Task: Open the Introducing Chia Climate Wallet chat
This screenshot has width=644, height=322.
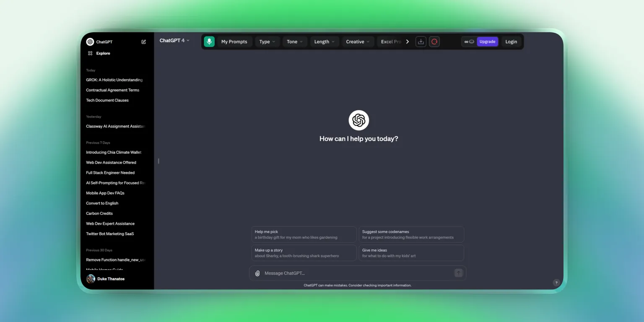Action: point(114,153)
